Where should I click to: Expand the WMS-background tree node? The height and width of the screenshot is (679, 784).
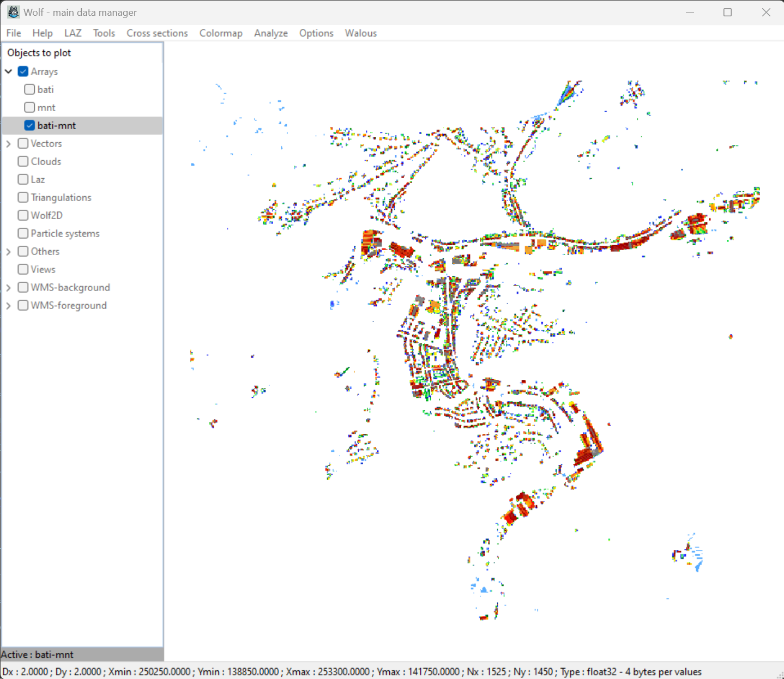pyautogui.click(x=9, y=287)
